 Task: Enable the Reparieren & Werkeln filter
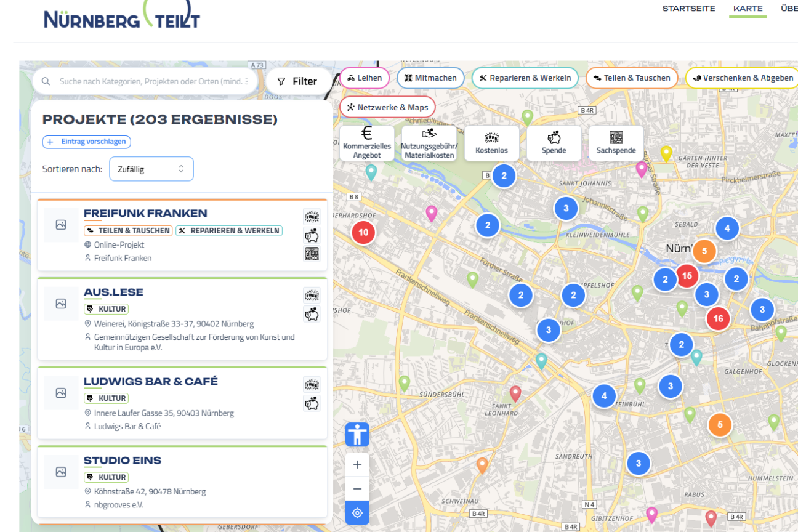click(525, 78)
